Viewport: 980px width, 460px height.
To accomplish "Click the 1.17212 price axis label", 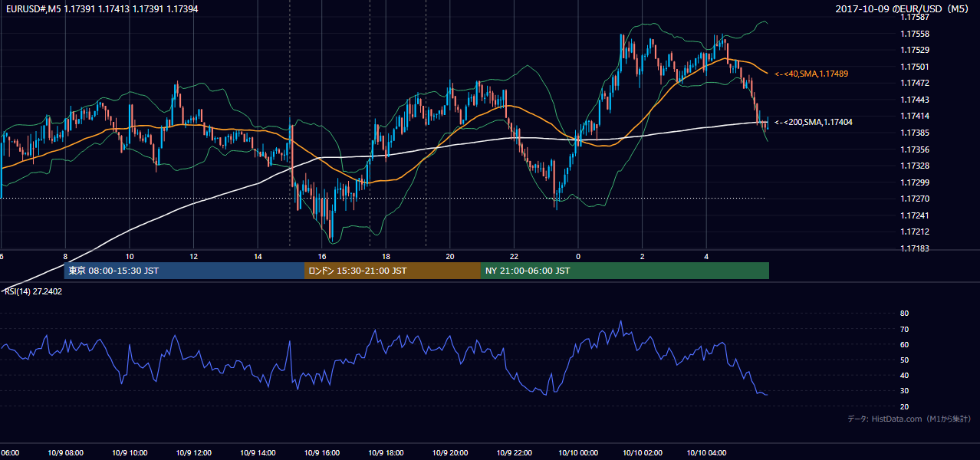I will coord(916,232).
